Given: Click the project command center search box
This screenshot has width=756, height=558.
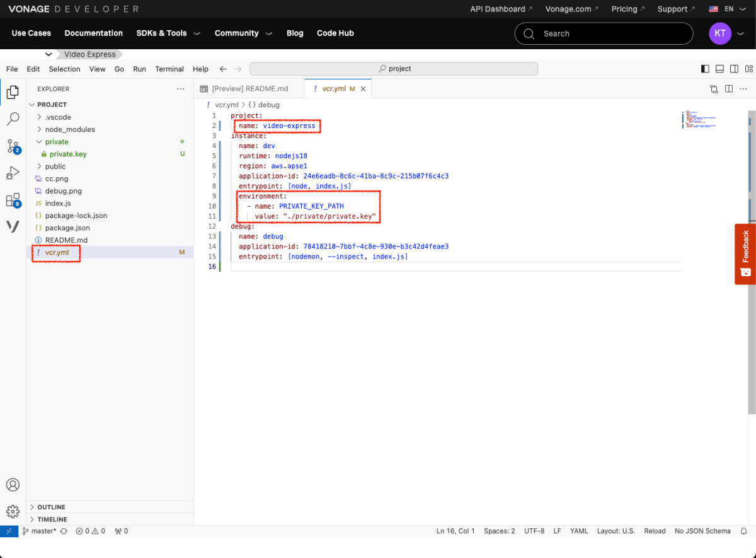Looking at the screenshot, I should coord(394,69).
